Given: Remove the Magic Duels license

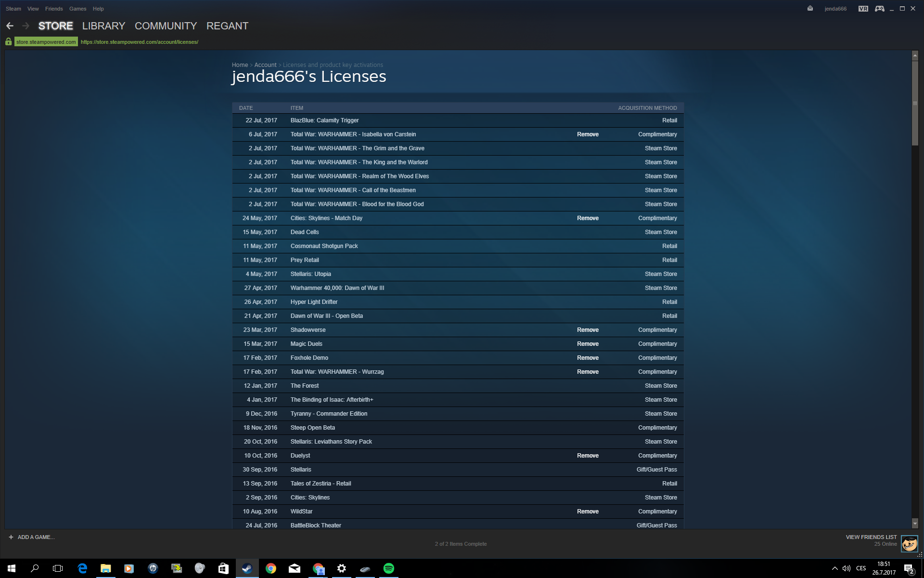Looking at the screenshot, I should (x=588, y=344).
